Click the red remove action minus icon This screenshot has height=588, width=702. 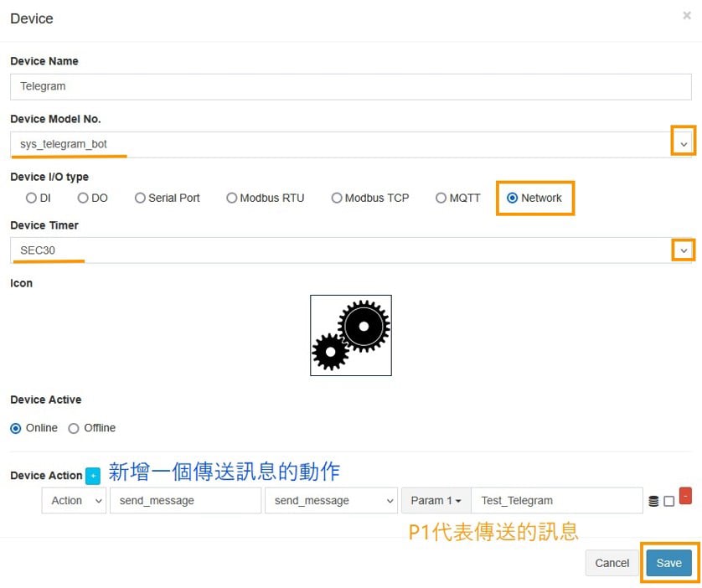pos(684,495)
